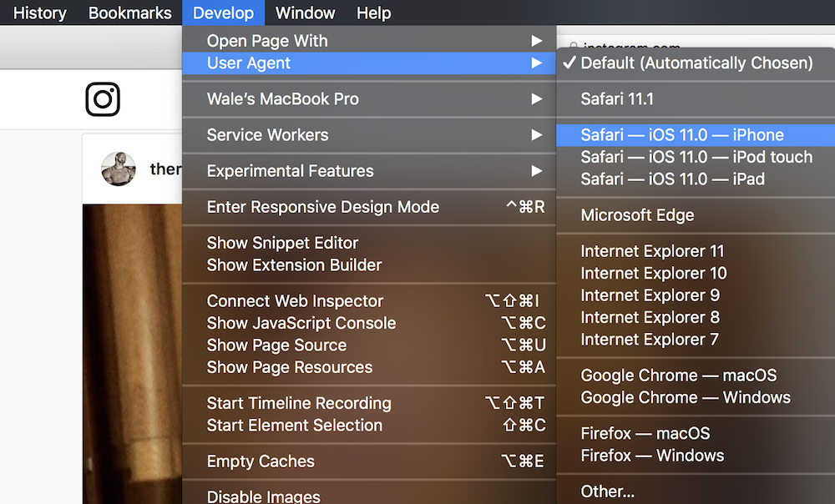The image size is (835, 504).
Task: Open the Help menu
Action: pyautogui.click(x=374, y=13)
